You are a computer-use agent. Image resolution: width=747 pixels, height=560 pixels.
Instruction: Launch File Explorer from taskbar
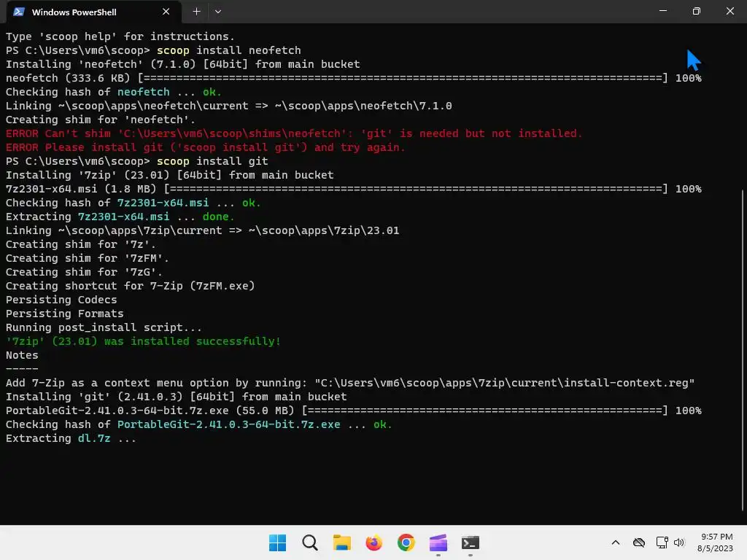coord(341,542)
